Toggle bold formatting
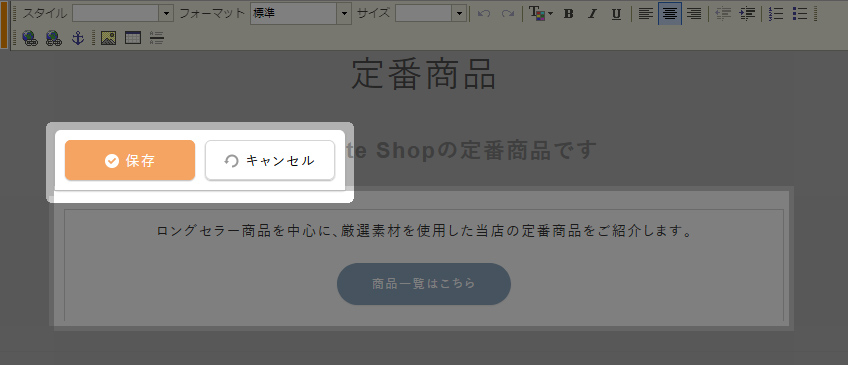The image size is (848, 365). tap(568, 14)
